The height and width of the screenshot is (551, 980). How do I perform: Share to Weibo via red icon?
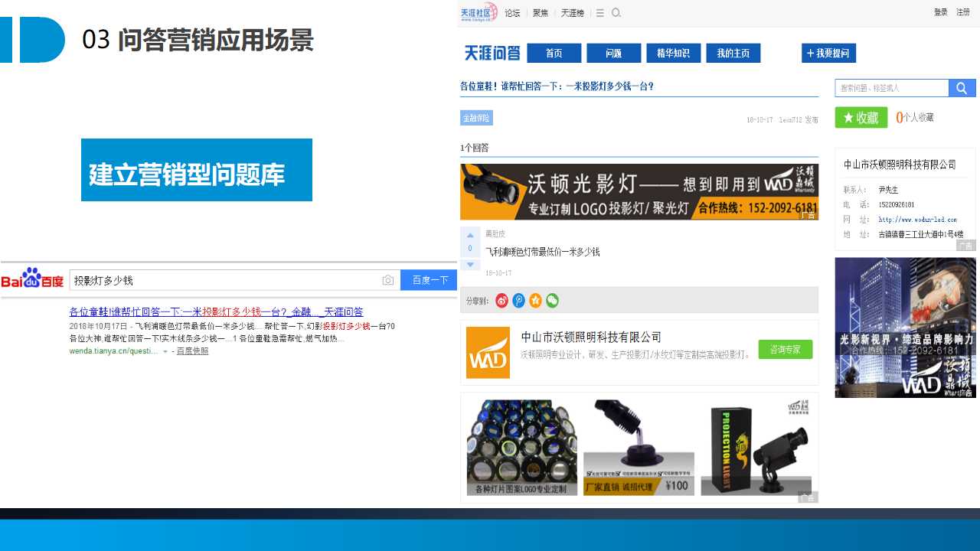coord(501,301)
